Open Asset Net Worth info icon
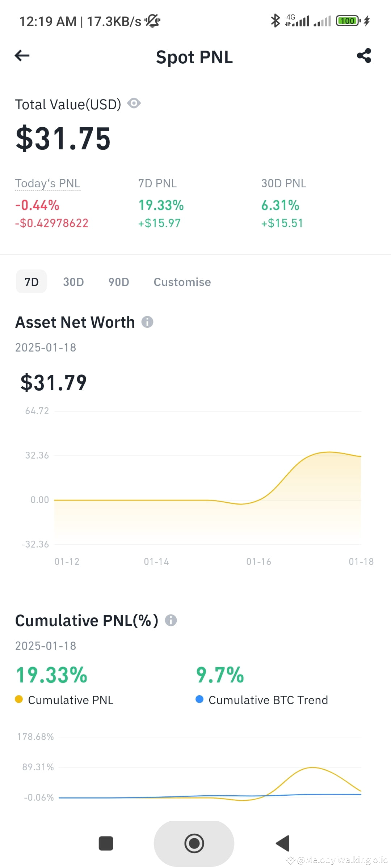Viewport: 391px width, 868px height. (147, 322)
